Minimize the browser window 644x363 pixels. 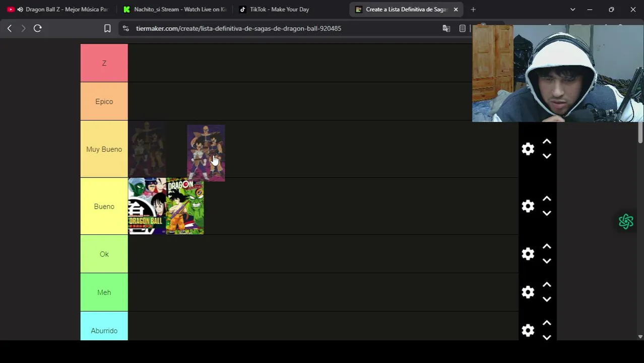pos(590,9)
